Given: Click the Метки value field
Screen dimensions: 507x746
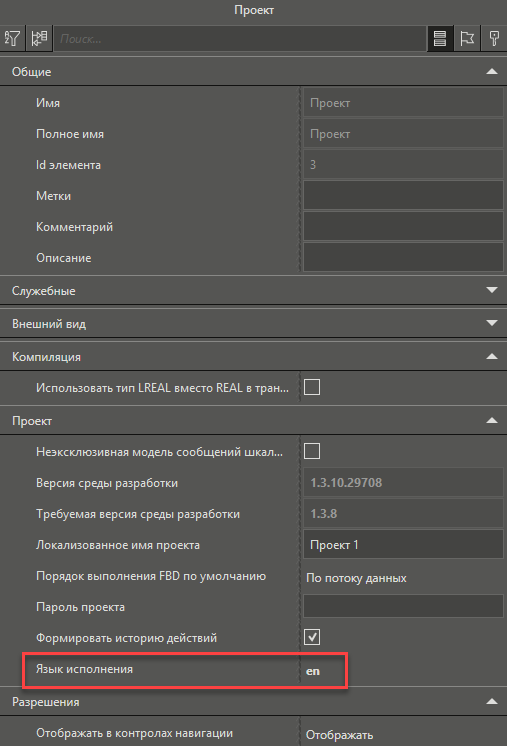Looking at the screenshot, I should click(x=403, y=195).
